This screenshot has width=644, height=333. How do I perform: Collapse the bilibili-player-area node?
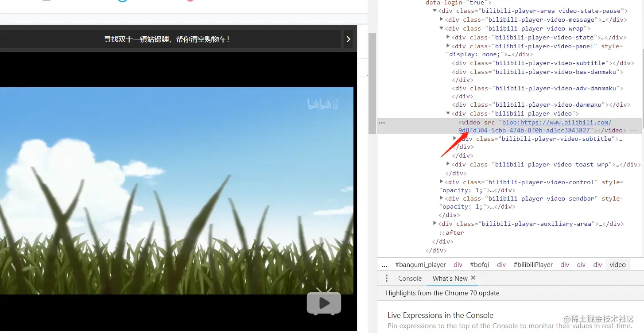[x=435, y=11]
